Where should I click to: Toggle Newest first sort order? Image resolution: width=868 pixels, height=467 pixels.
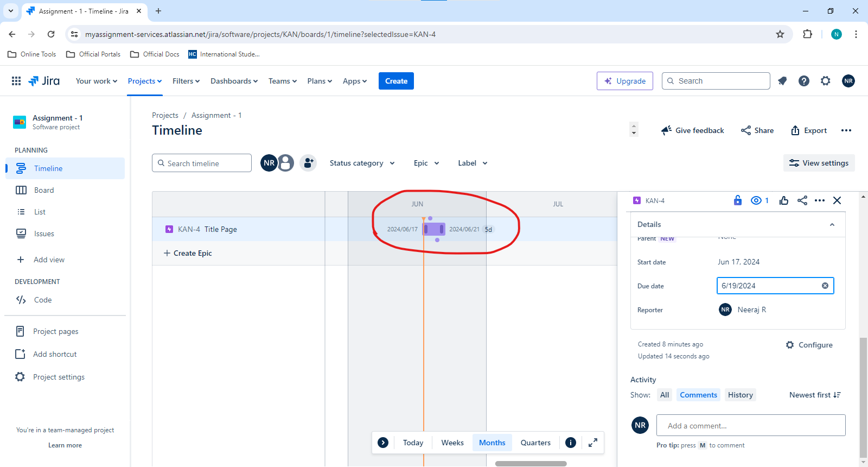coord(815,395)
